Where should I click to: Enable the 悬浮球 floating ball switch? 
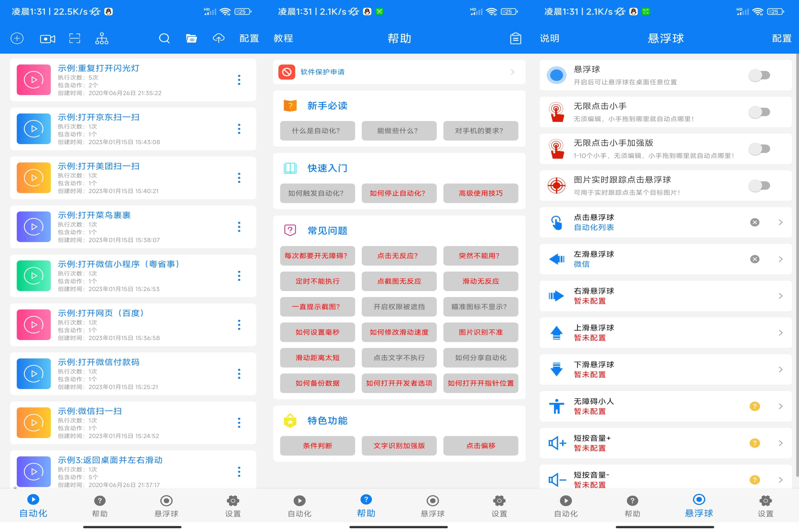click(759, 75)
